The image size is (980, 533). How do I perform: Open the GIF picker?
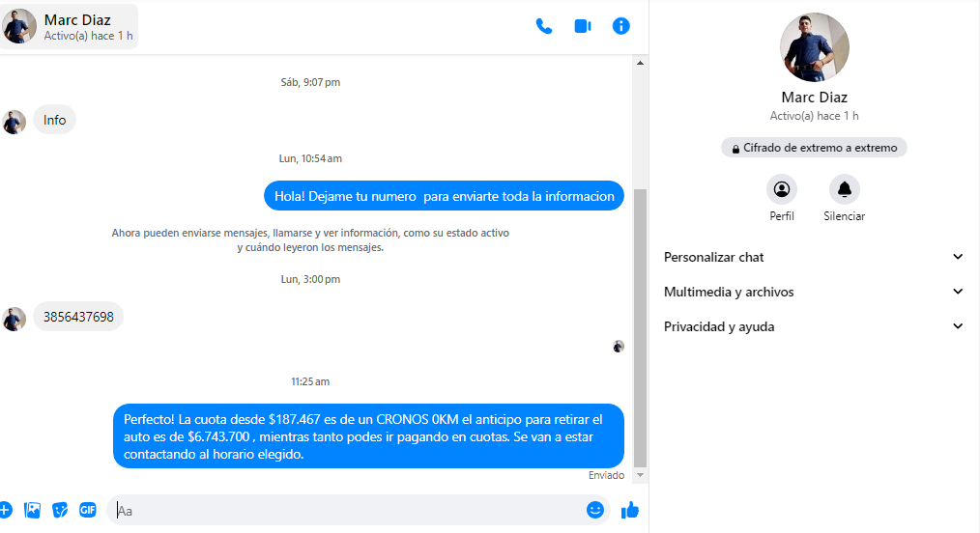(88, 510)
